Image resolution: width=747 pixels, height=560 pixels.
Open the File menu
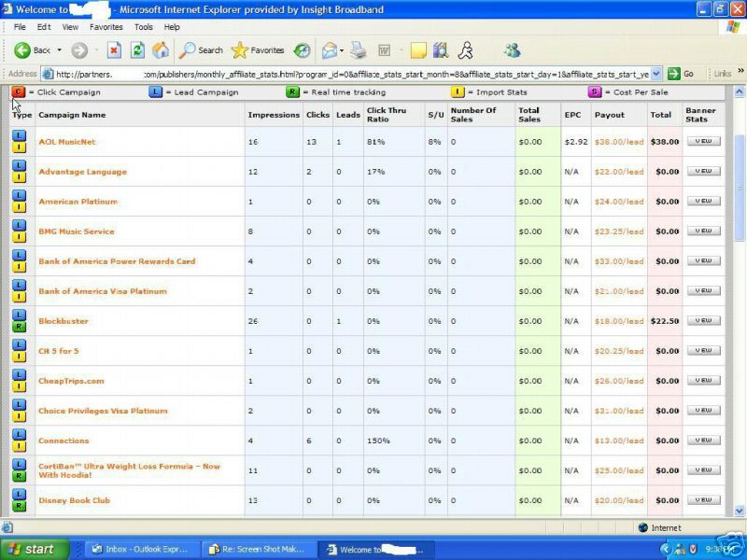tap(20, 27)
